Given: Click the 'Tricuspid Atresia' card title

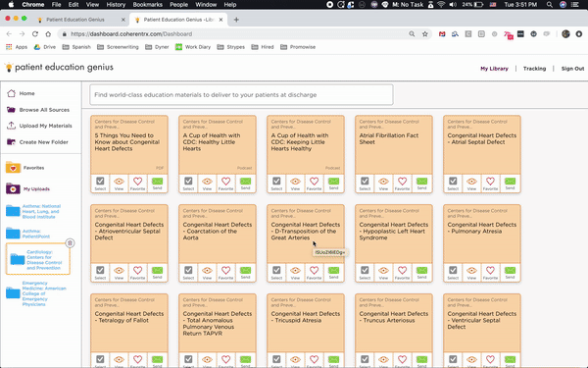Looking at the screenshot, I should coord(305,317).
